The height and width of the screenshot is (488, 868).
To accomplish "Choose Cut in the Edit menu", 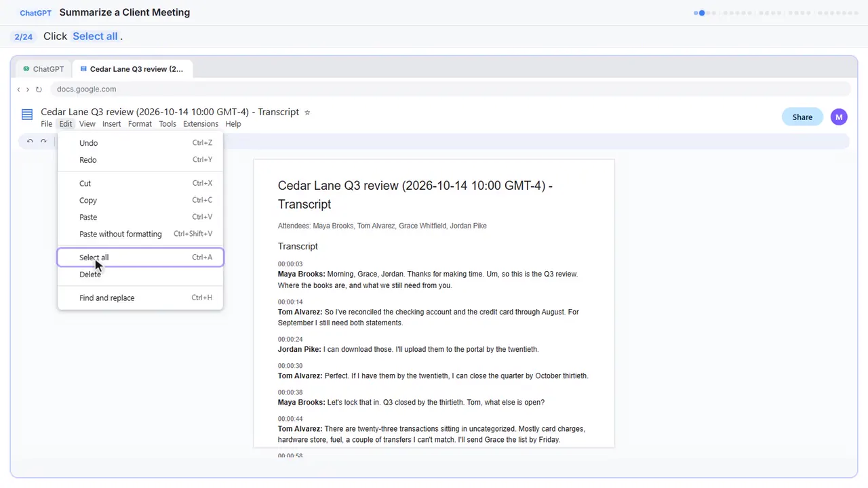I will [x=140, y=184].
